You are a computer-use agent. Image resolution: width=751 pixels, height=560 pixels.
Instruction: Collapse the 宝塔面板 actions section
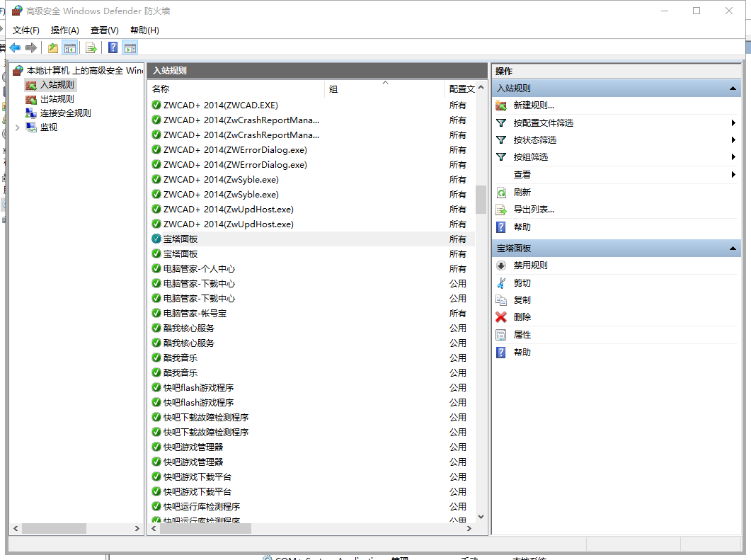tap(733, 248)
